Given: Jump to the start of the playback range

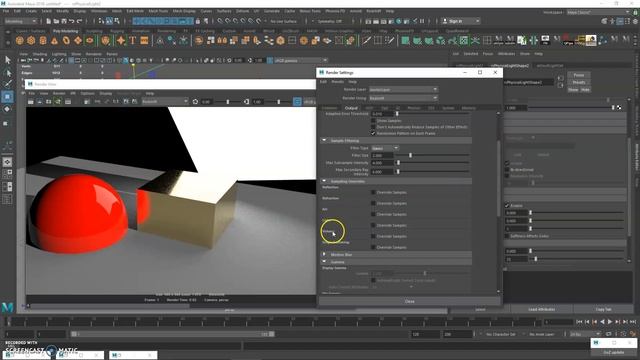Looking at the screenshot, I should [x=579, y=322].
